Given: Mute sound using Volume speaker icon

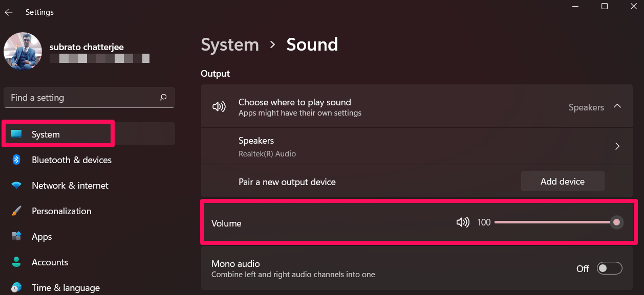Looking at the screenshot, I should click(x=462, y=222).
